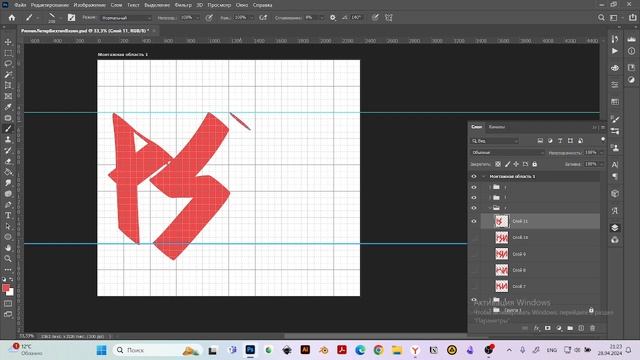
Task: Select the Brush tool in left toolbar
Action: pos(8,129)
